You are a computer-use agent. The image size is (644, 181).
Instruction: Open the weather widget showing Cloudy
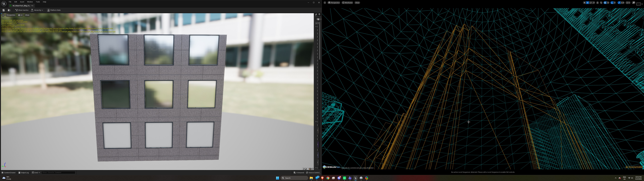pos(7,178)
